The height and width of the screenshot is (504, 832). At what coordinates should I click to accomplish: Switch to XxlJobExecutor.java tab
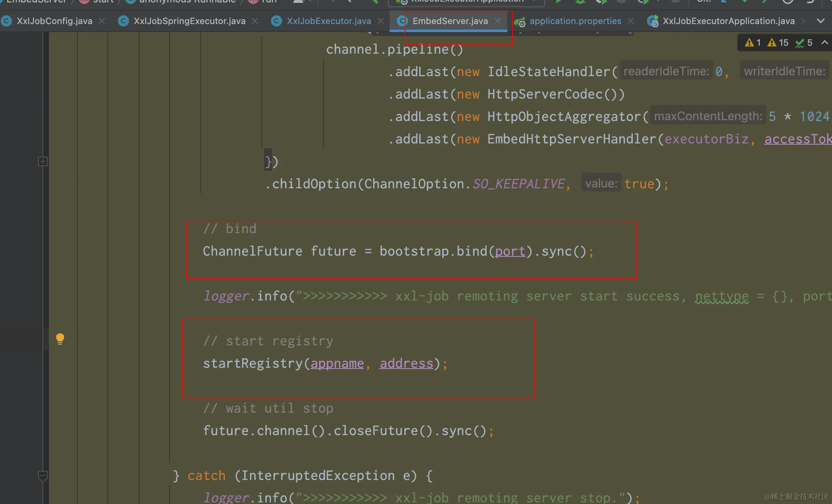329,21
